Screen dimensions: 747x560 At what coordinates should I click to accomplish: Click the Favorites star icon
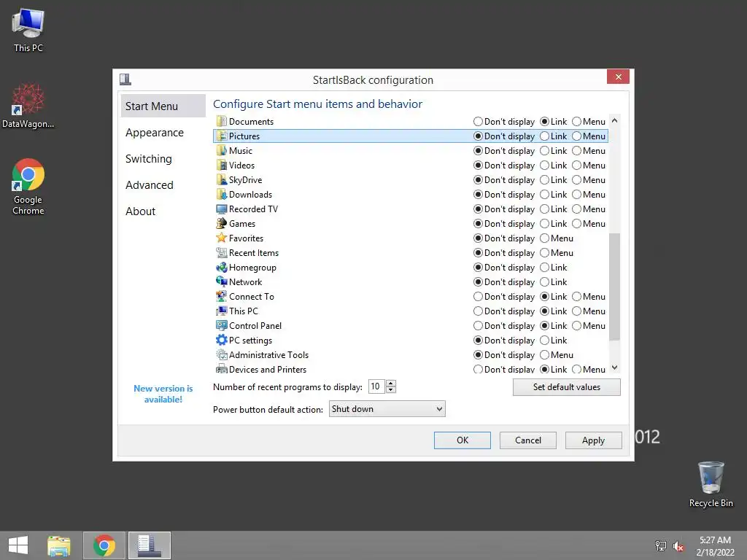tap(222, 238)
